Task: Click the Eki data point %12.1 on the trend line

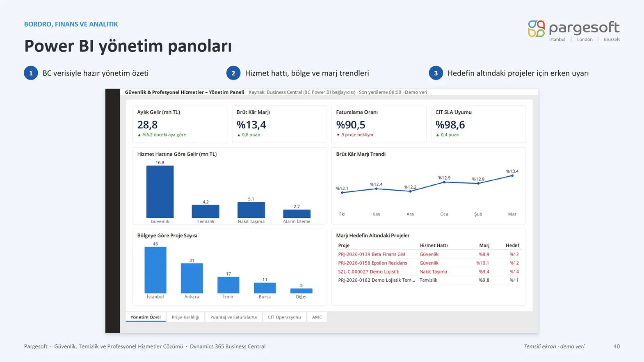Action: click(x=342, y=193)
